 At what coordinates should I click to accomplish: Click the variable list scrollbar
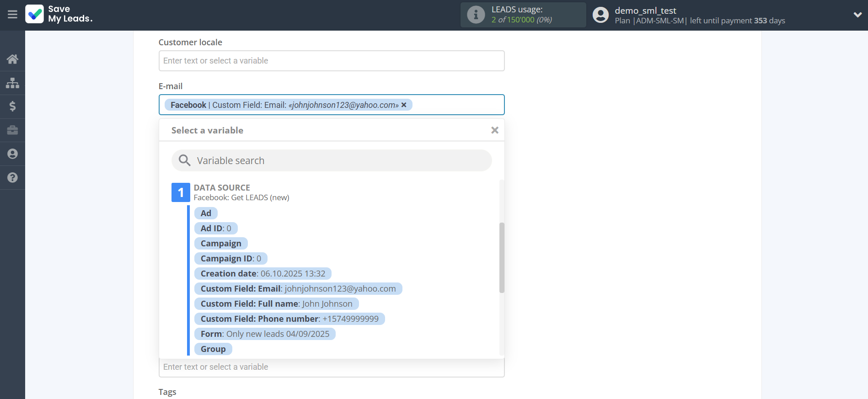point(502,257)
